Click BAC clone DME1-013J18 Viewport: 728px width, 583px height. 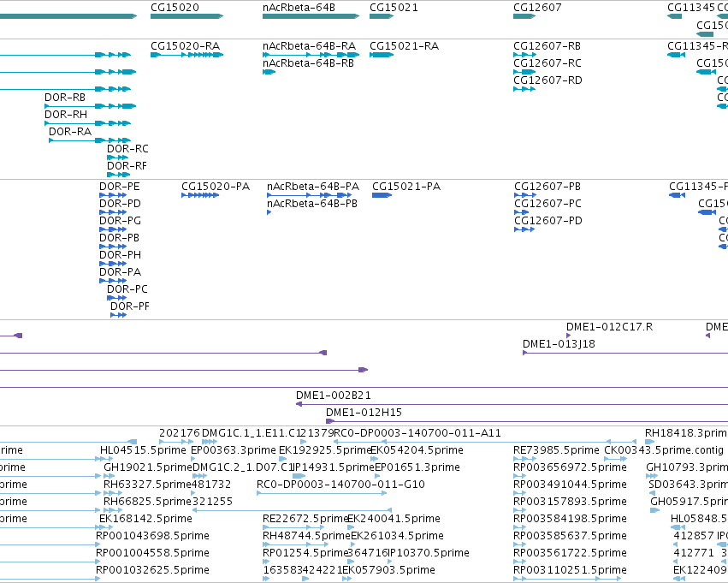[625, 353]
